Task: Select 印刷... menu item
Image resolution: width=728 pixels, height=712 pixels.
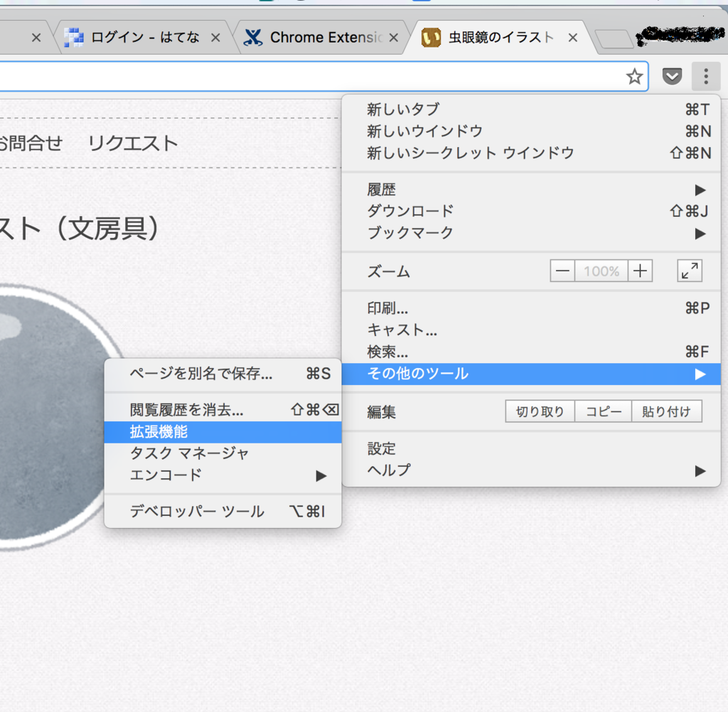Action: tap(531, 308)
